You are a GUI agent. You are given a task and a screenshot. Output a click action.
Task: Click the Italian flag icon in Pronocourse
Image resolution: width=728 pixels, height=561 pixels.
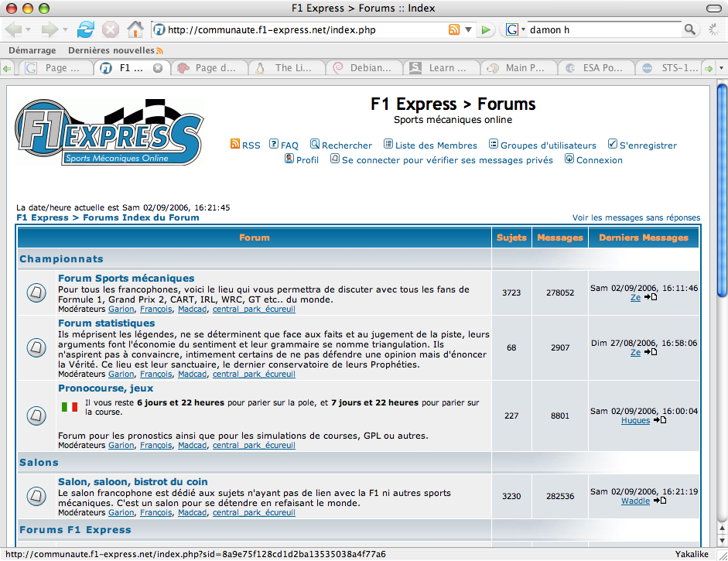[70, 407]
